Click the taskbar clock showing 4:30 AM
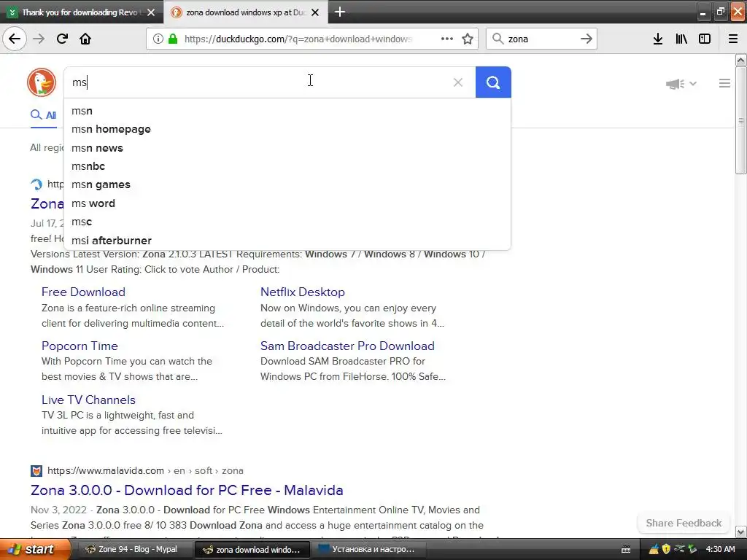Viewport: 747px width, 560px height. point(720,550)
